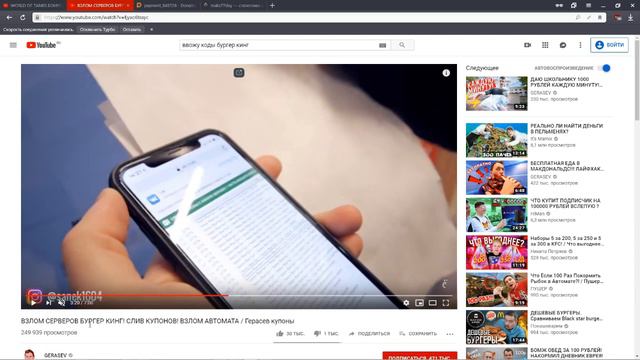
Task: Toggle the Автовоспроизведение autoplay switch
Action: point(605,68)
